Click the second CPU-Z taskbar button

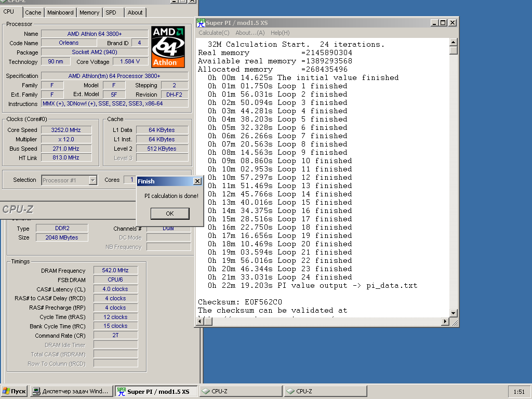coord(325,391)
